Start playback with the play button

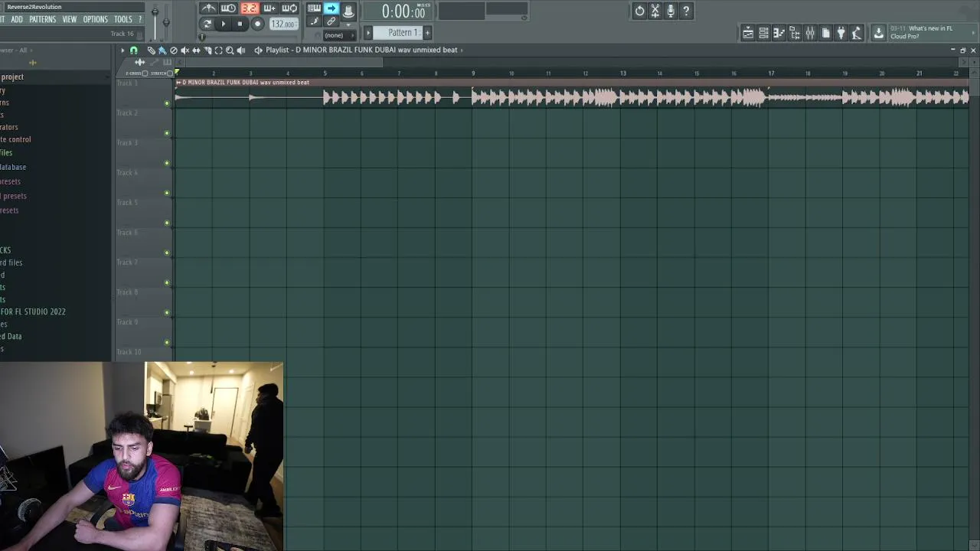pyautogui.click(x=224, y=24)
